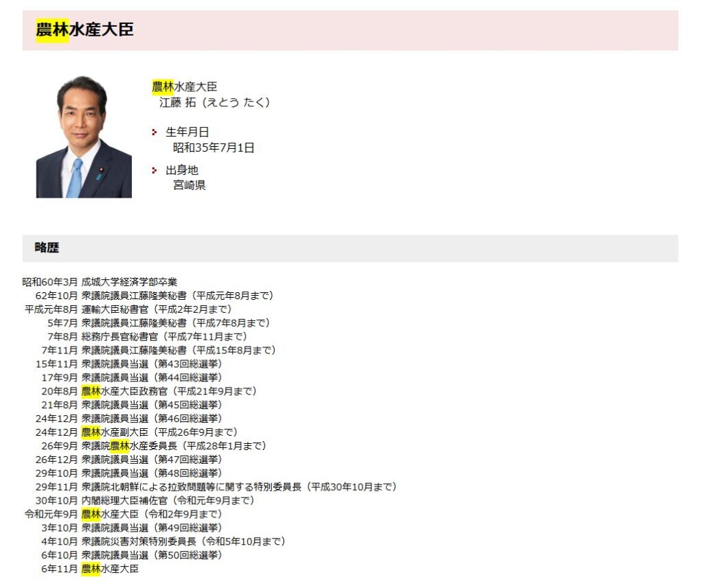Click the 第45回総選挙 row
The height and width of the screenshot is (588, 703).
pos(132,405)
